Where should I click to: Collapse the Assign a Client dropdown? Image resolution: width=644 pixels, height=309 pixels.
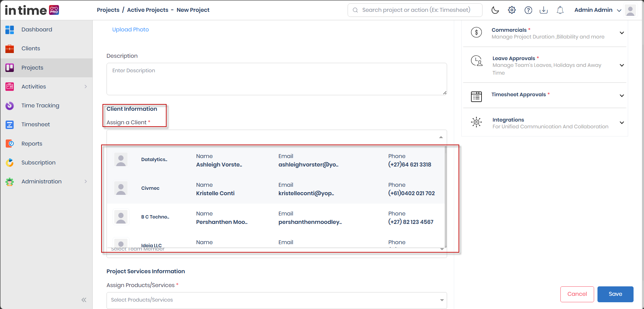tap(441, 137)
